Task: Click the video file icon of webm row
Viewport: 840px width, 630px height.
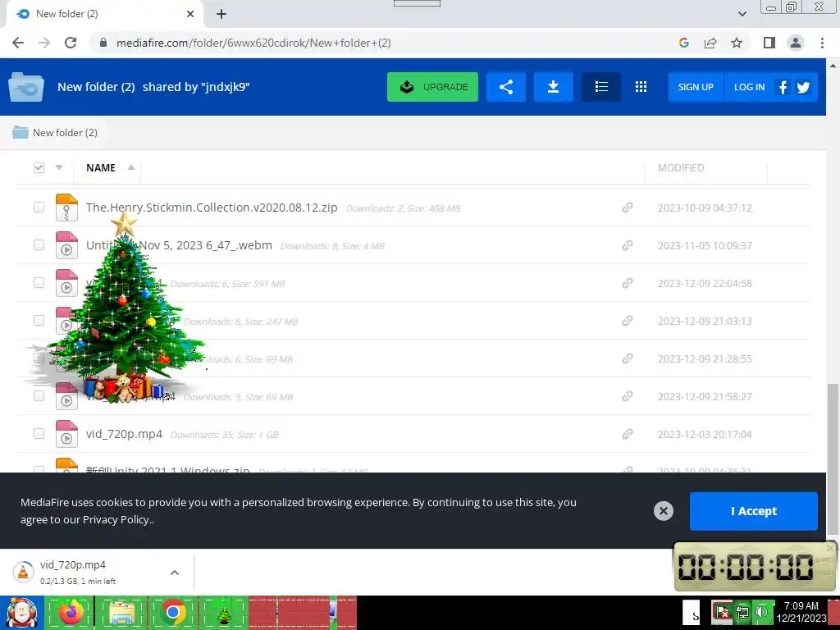Action: click(66, 245)
